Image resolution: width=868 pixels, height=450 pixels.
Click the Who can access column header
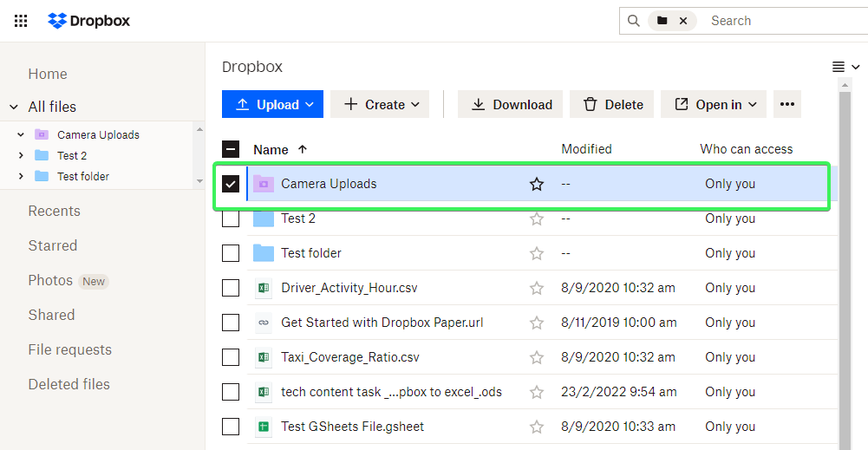pyautogui.click(x=747, y=149)
